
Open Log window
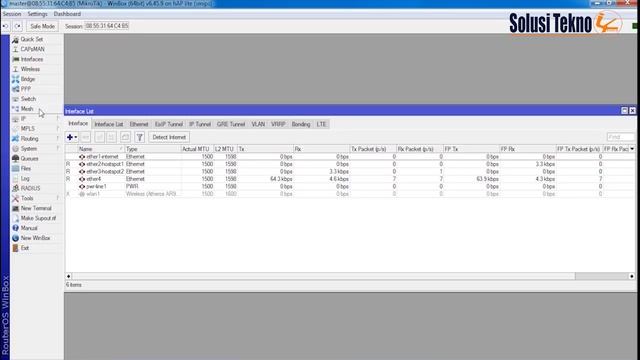25,178
